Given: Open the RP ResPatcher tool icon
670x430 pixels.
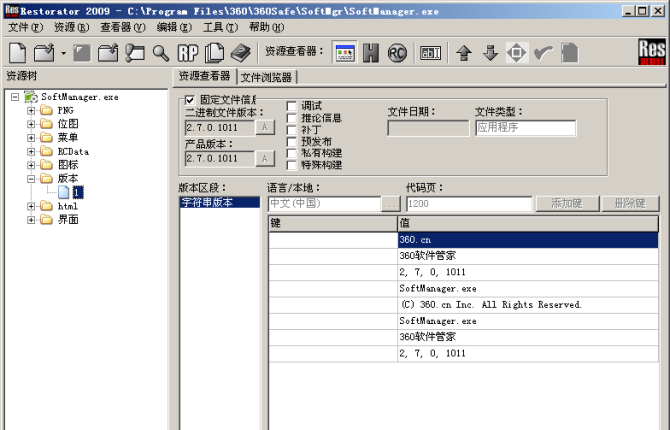Looking at the screenshot, I should point(188,53).
